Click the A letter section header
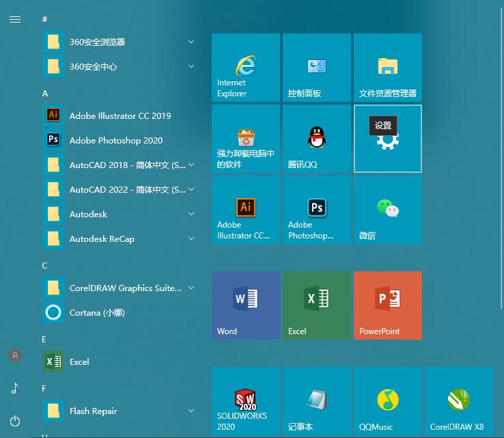This screenshot has width=504, height=438. (45, 94)
